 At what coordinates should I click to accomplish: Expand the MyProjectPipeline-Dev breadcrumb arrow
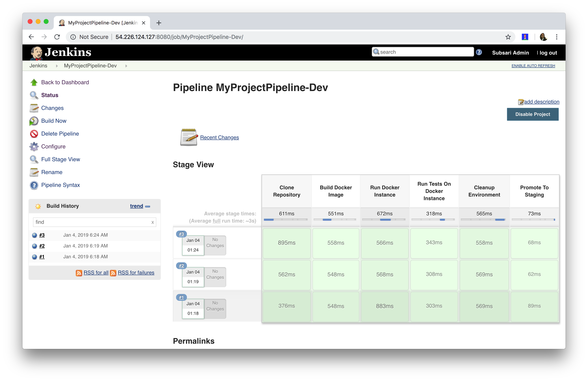tap(126, 66)
